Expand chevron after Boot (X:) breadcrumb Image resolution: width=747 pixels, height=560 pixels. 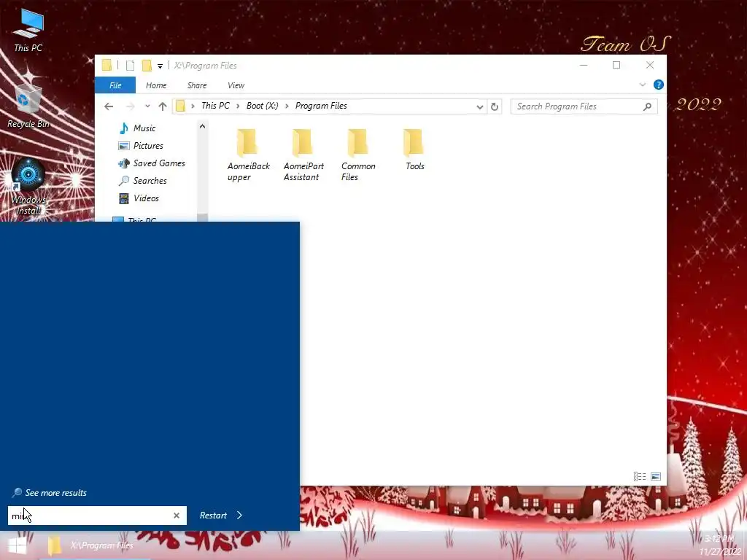[x=287, y=106]
